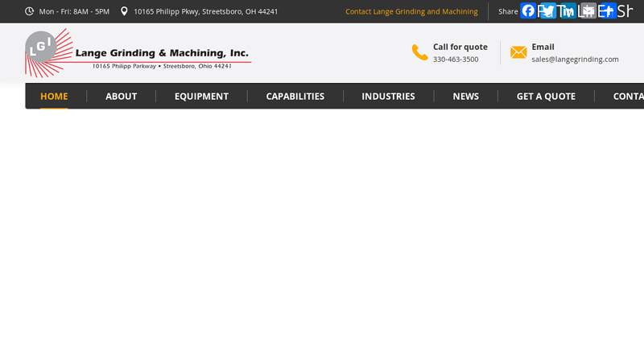Viewport: 644px width, 362px height.
Task: Click the Email heading text
Action: click(x=543, y=47)
